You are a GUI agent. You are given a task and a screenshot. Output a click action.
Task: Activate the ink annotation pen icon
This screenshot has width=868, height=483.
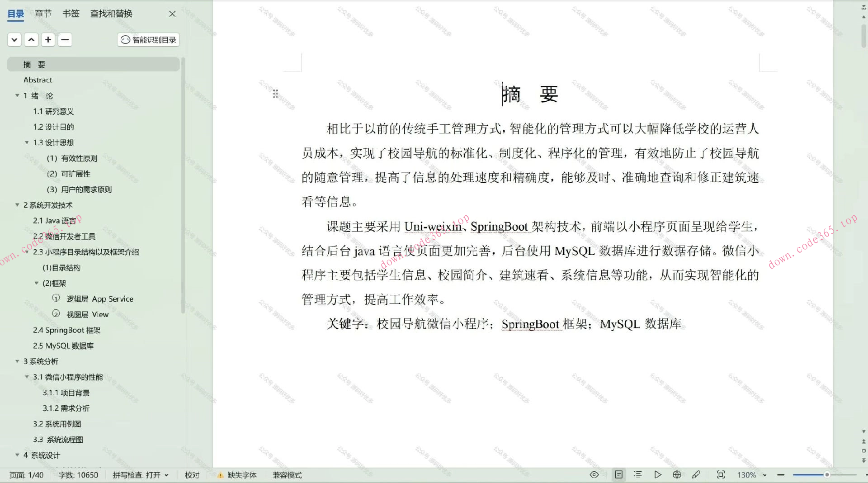point(697,474)
